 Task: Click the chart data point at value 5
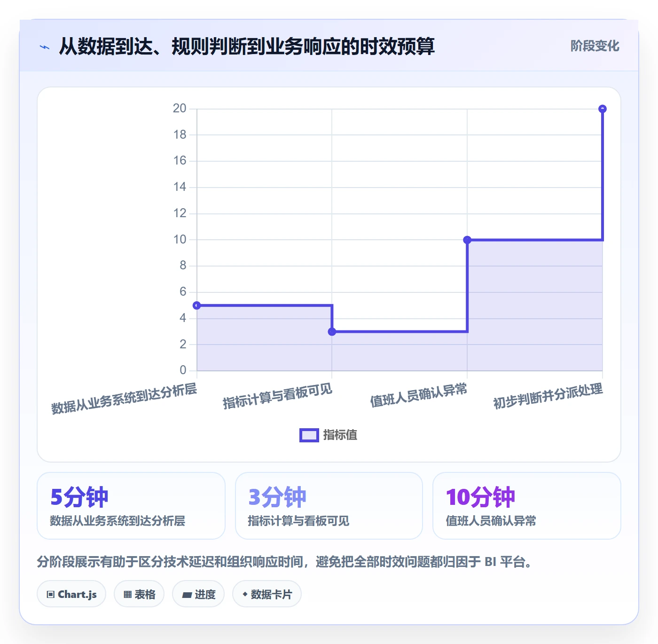pyautogui.click(x=197, y=306)
